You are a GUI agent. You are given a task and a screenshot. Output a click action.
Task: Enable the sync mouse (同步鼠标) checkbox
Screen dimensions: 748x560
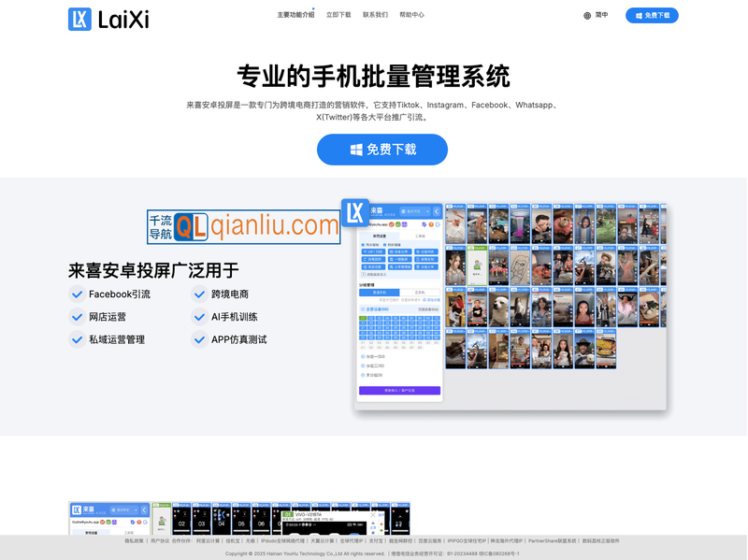(363, 245)
